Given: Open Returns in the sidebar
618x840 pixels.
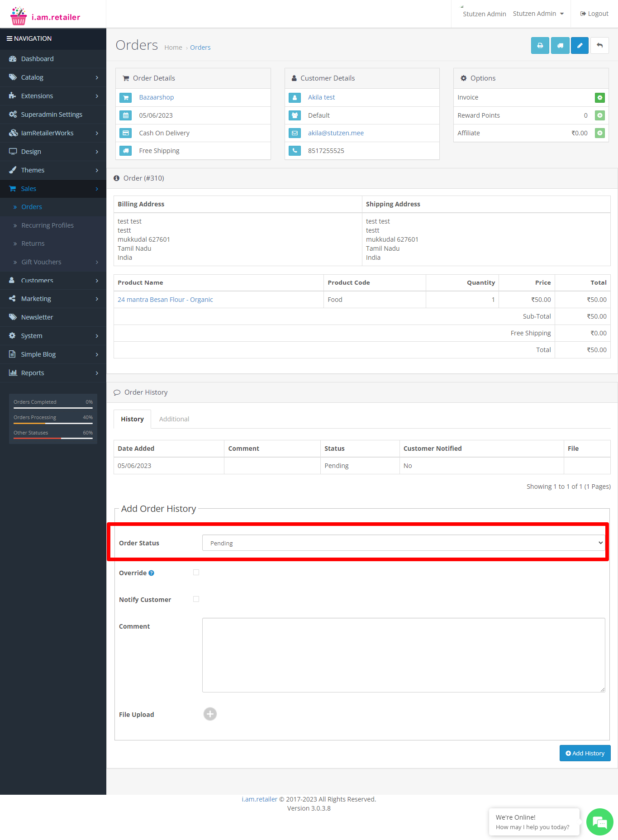Looking at the screenshot, I should pyautogui.click(x=33, y=243).
